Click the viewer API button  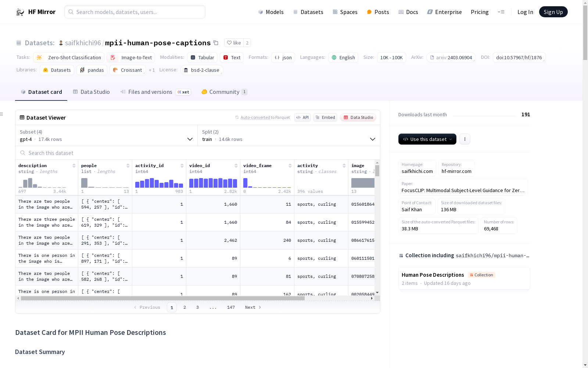pos(302,117)
